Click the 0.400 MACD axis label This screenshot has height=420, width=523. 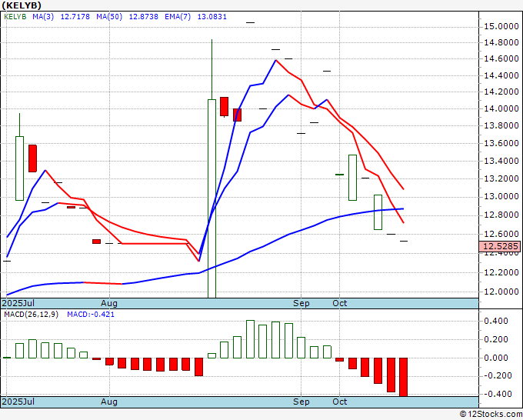(x=496, y=322)
